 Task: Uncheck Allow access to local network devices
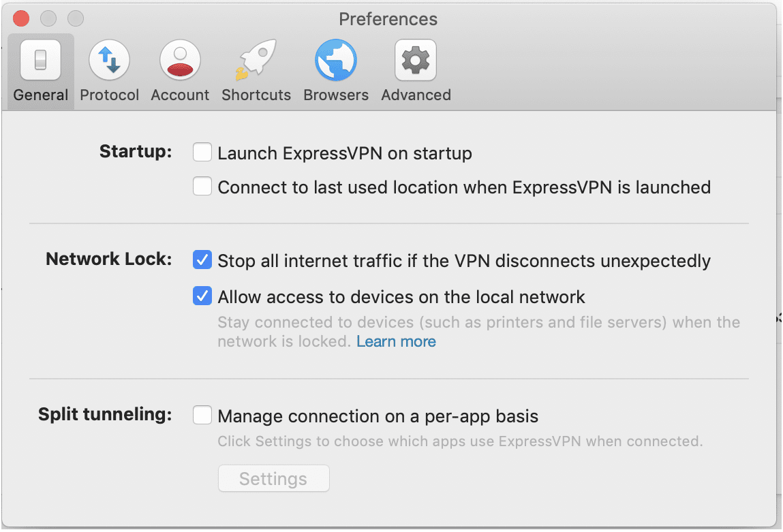202,296
